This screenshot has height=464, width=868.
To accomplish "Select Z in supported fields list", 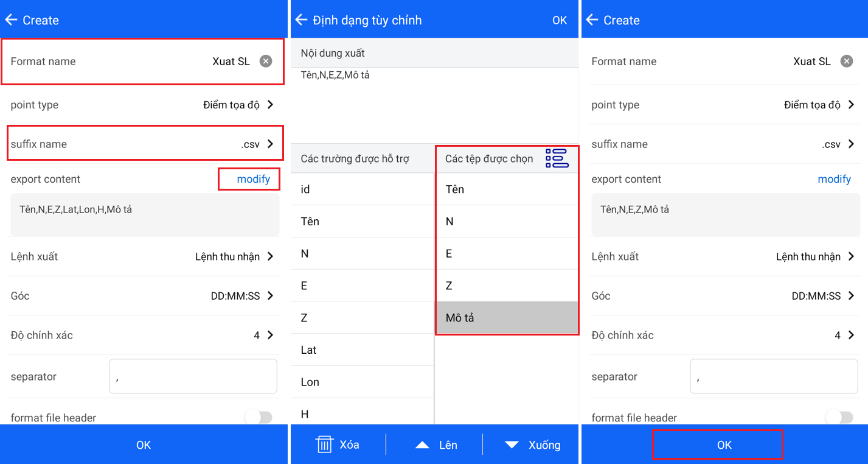I will click(362, 318).
